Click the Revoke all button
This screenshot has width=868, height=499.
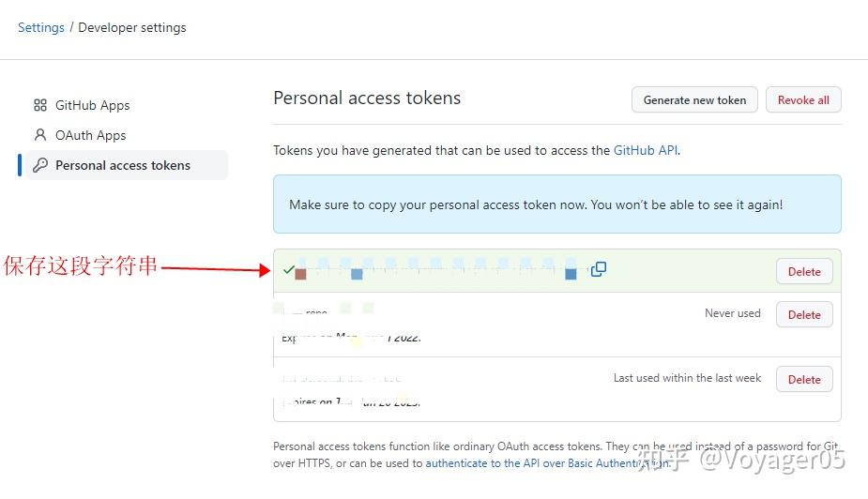[x=803, y=100]
